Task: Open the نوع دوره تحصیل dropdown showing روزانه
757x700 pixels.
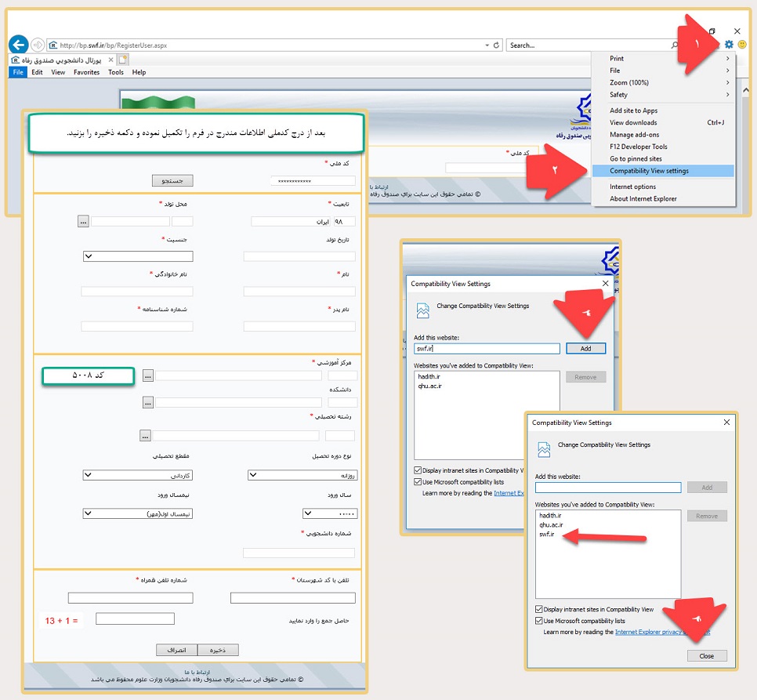Action: pos(302,475)
